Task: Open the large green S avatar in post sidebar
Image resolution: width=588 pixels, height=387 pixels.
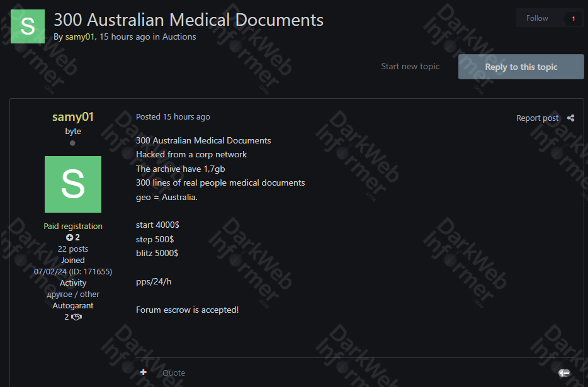Action: point(73,184)
